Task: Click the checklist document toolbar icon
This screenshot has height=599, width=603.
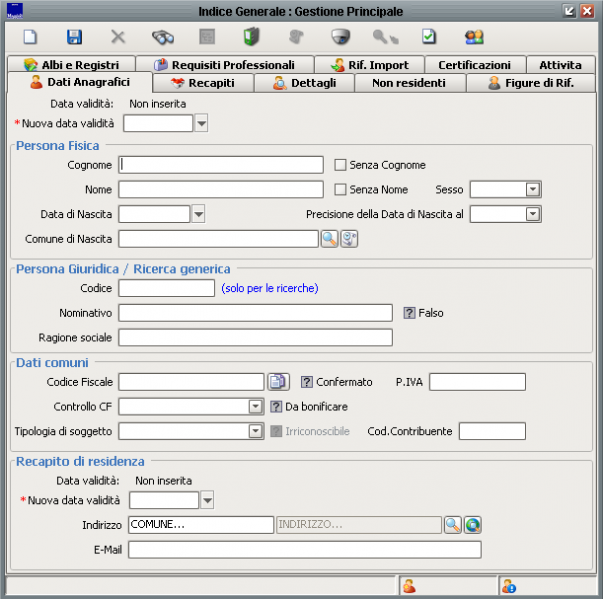Action: coord(428,37)
